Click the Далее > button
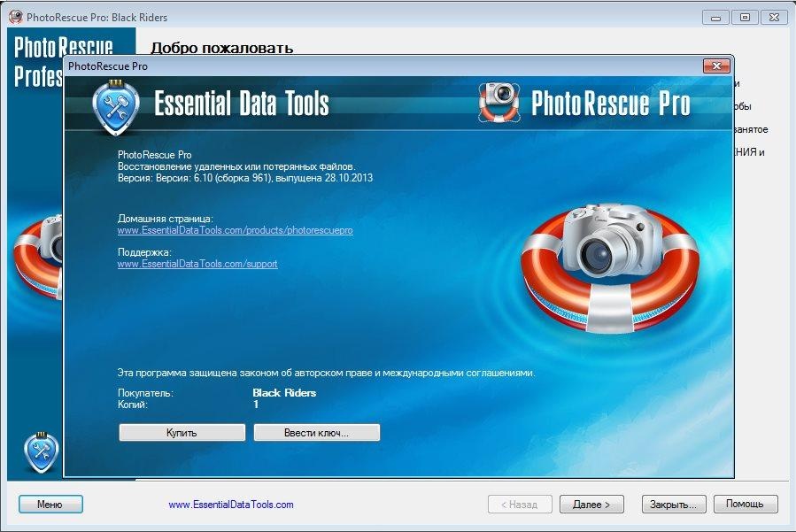796x532 pixels. coord(591,504)
